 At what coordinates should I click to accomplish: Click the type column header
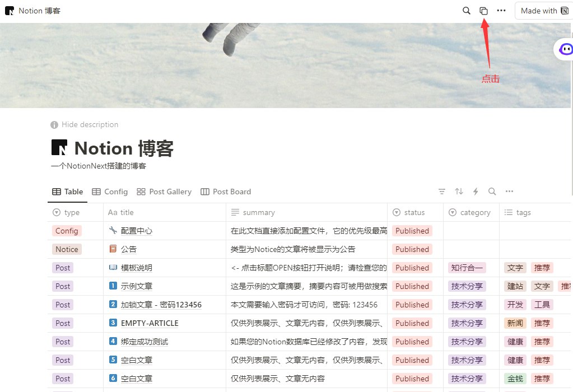(x=75, y=212)
